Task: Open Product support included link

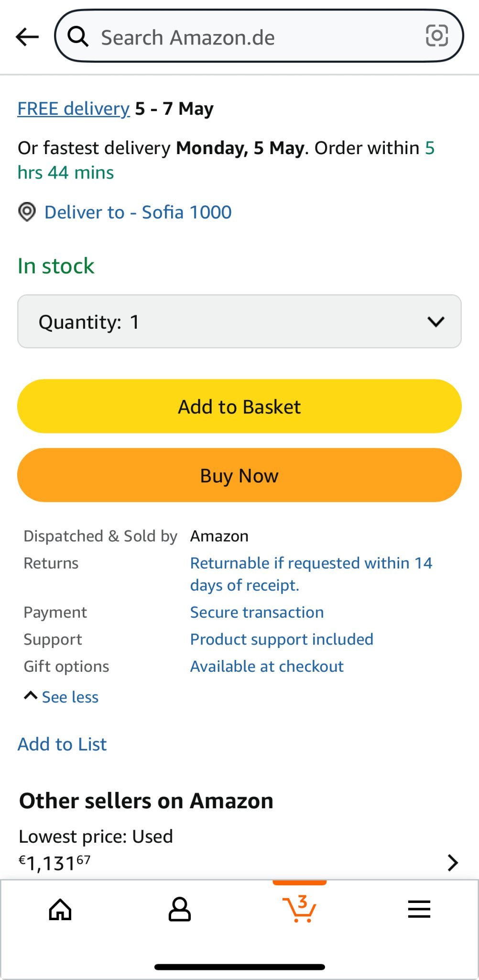Action: (x=282, y=639)
